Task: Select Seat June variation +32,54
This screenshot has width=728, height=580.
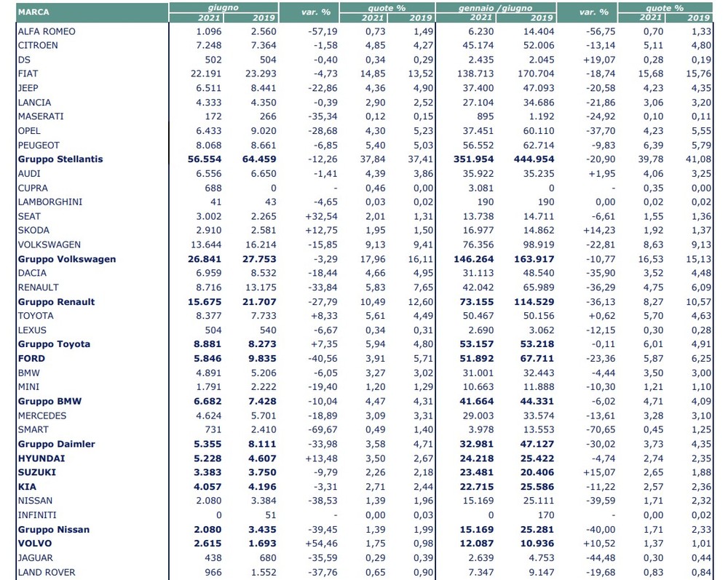Action: 321,216
